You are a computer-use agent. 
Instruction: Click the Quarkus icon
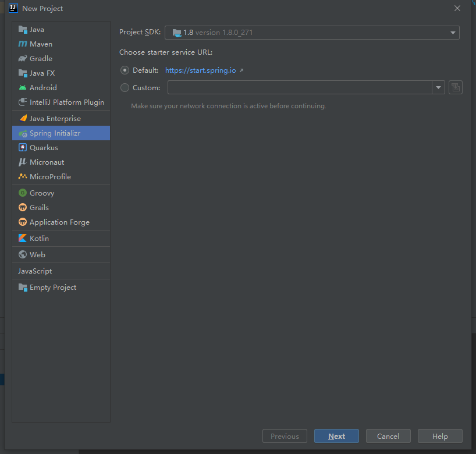point(23,148)
